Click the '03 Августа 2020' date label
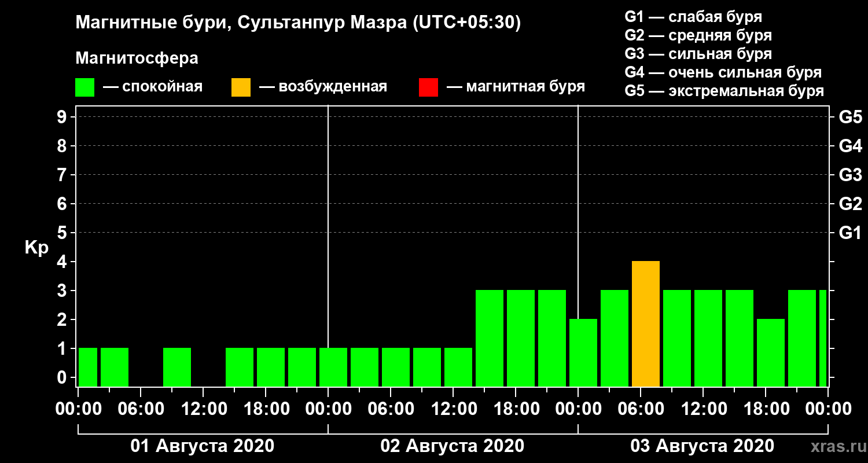Screen dimensions: 868x463 pos(703,446)
